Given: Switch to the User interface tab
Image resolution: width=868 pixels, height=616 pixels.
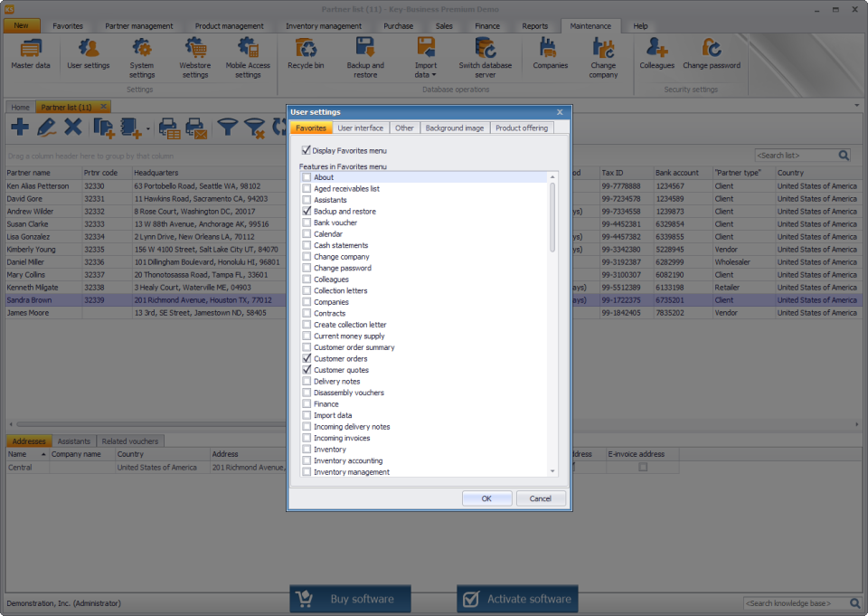Looking at the screenshot, I should (360, 128).
